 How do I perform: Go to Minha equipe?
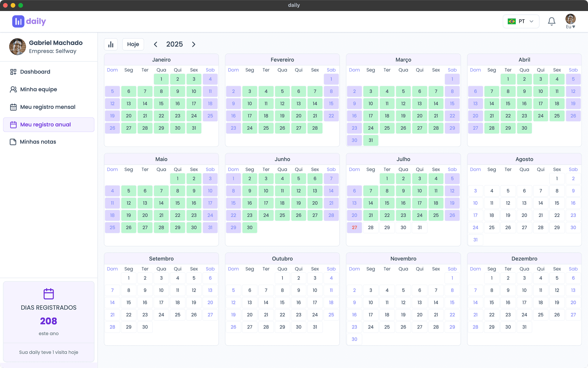(38, 89)
